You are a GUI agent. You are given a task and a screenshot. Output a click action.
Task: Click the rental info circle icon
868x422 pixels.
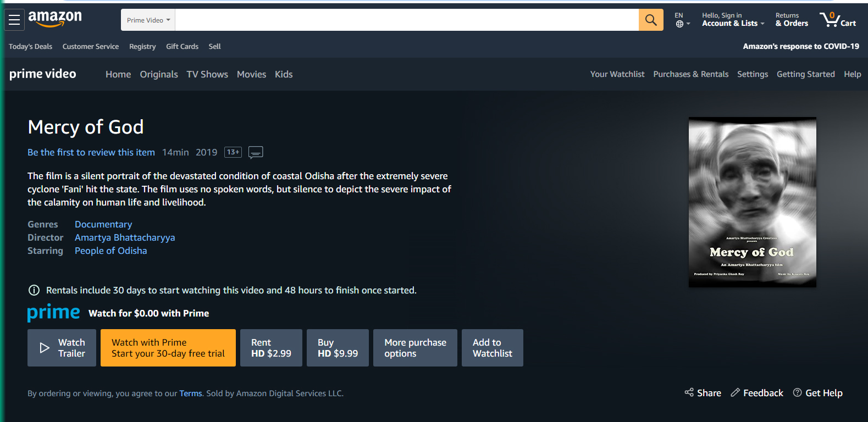(x=34, y=290)
